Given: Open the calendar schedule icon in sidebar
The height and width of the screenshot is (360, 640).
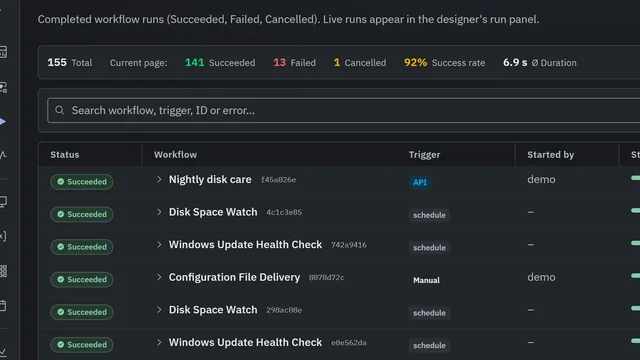Looking at the screenshot, I should coord(3,306).
